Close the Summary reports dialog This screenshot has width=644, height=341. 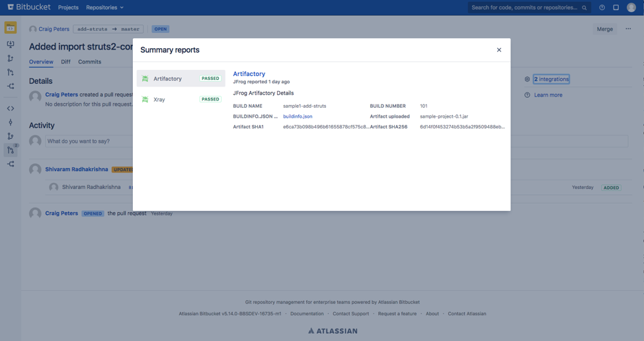point(499,50)
